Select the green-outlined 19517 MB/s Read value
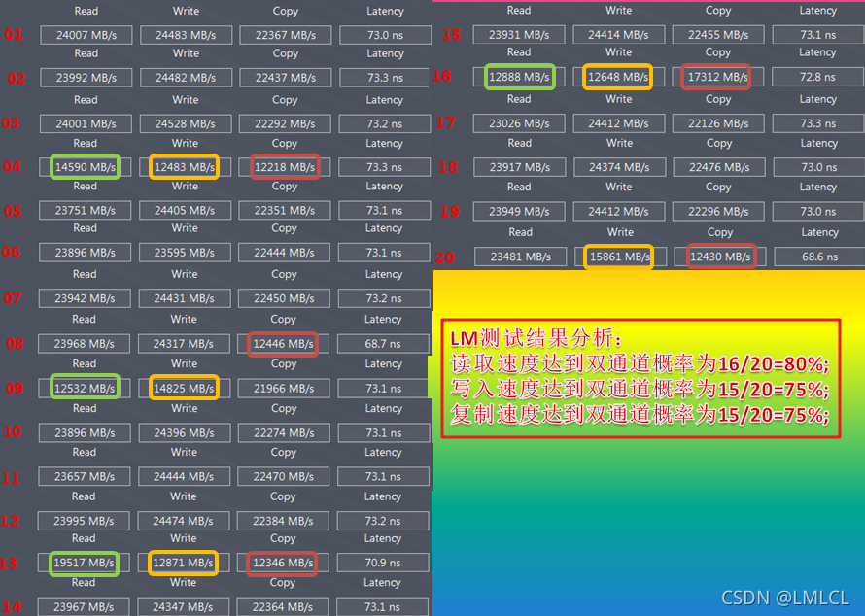This screenshot has width=865, height=616. [85, 563]
